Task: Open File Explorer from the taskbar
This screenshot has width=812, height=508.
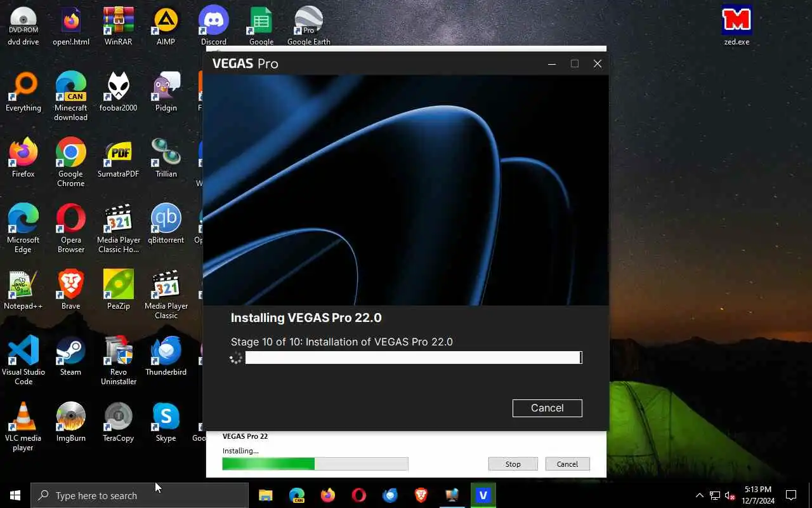Action: [265, 495]
